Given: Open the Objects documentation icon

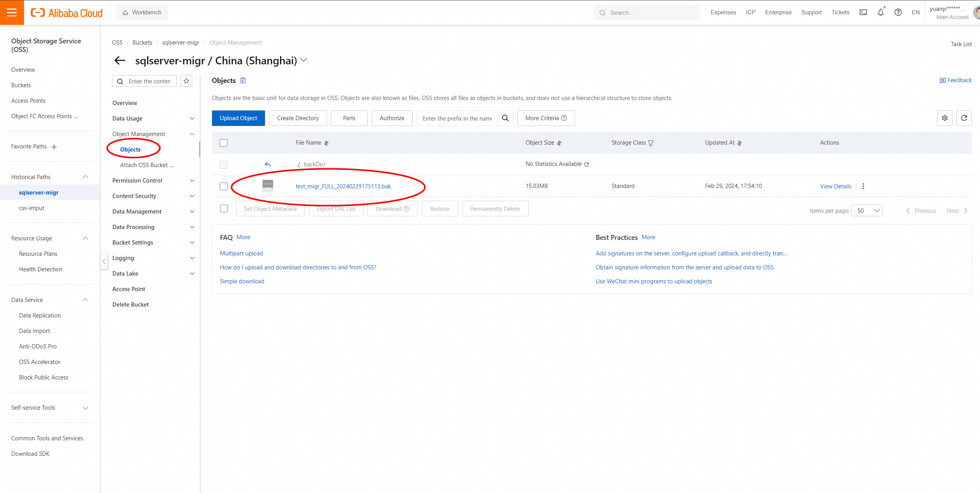Looking at the screenshot, I should pos(243,81).
